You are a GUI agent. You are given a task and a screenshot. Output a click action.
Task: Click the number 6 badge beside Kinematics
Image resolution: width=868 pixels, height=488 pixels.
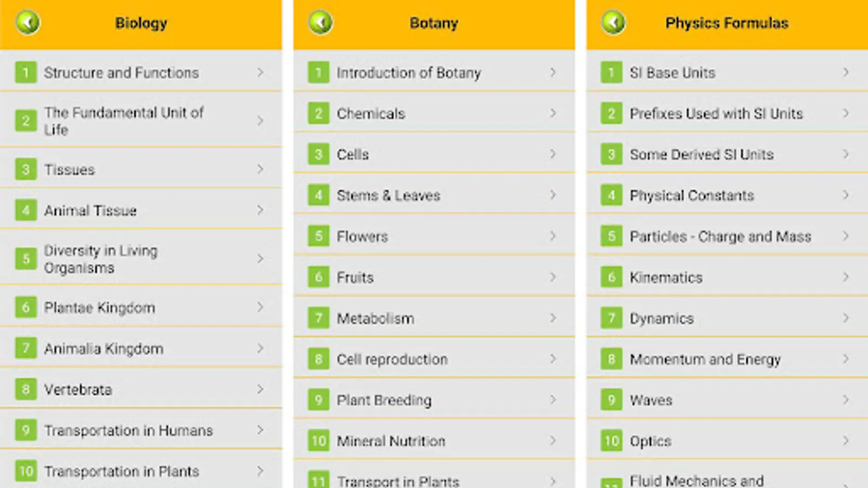pos(611,277)
